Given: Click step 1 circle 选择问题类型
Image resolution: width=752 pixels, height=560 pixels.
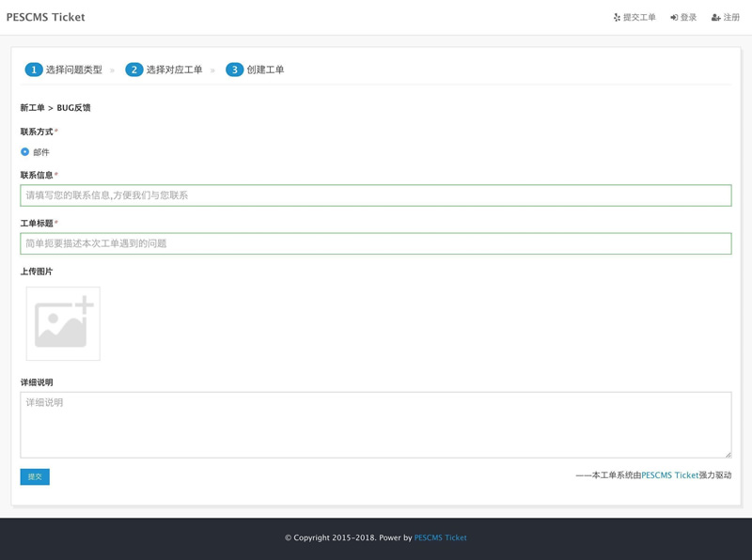Looking at the screenshot, I should tap(34, 70).
